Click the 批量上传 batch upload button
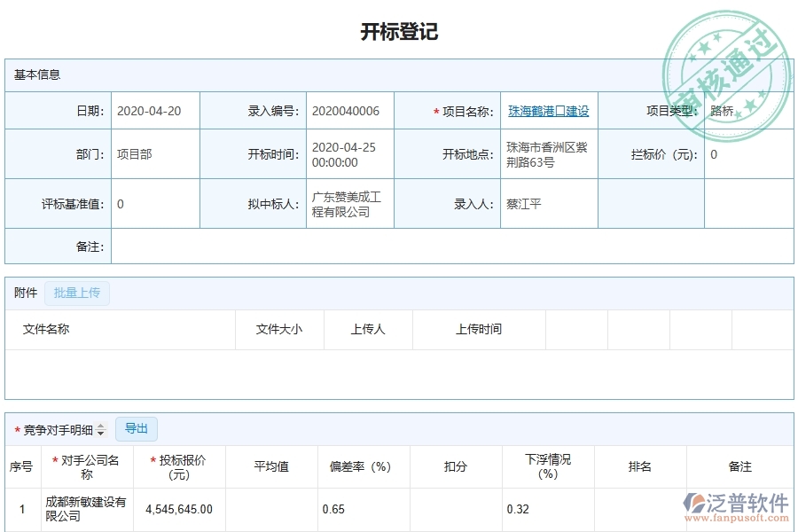The image size is (798, 532). tap(76, 293)
